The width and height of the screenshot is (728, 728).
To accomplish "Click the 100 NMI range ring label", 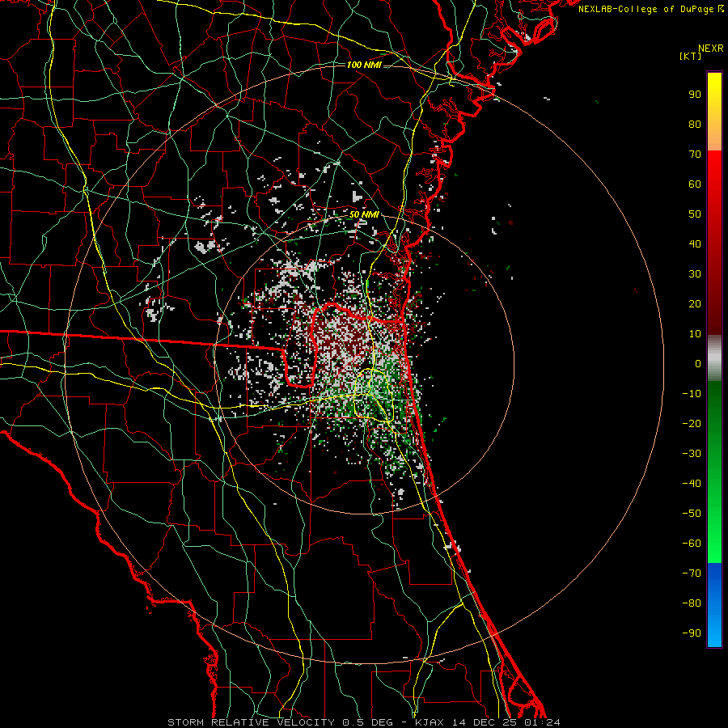I will [364, 65].
